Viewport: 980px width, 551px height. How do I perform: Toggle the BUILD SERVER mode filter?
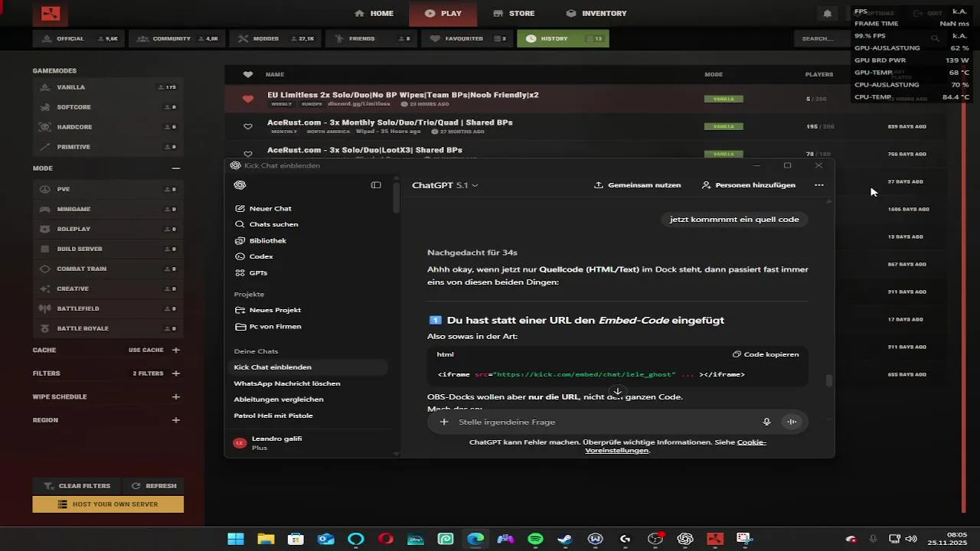coord(108,249)
